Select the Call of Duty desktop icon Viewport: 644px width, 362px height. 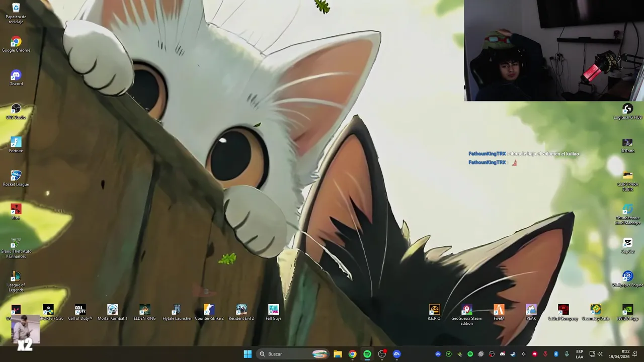80,313
